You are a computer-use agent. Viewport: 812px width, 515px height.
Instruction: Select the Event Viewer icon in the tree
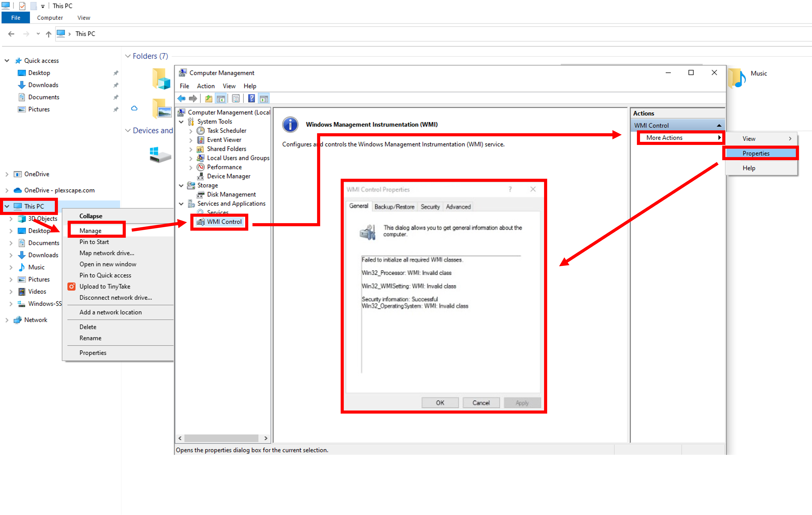click(x=200, y=140)
